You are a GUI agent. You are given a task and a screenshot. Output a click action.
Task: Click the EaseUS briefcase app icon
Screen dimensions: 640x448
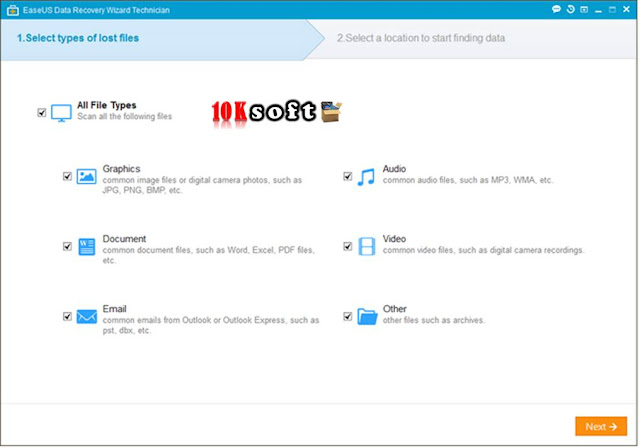pos(13,10)
